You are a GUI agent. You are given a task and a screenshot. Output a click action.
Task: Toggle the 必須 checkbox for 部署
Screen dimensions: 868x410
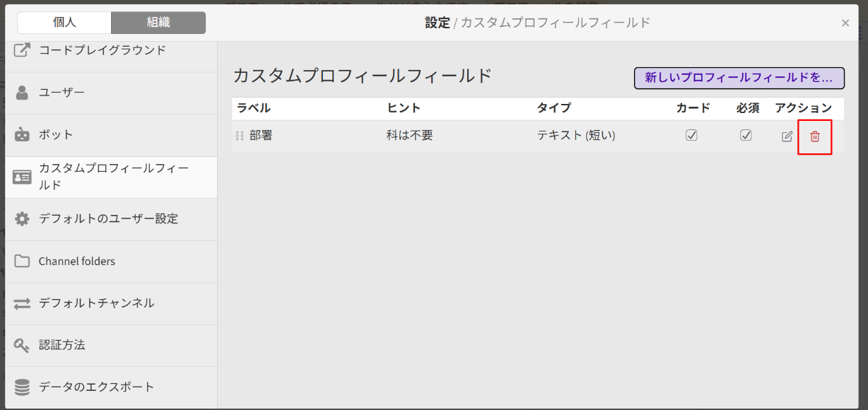pyautogui.click(x=746, y=136)
